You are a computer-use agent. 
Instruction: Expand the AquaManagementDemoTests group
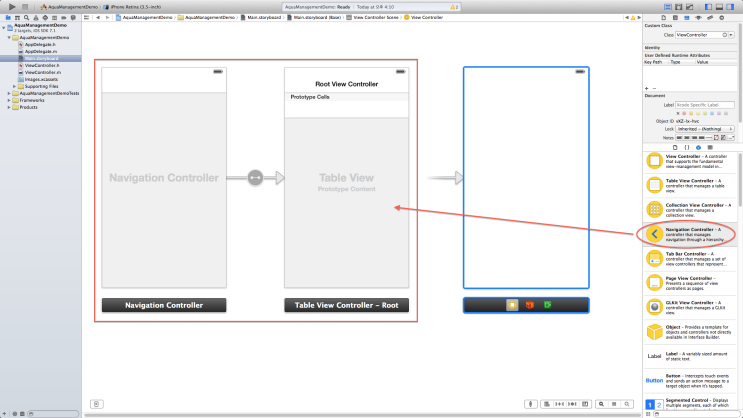9,93
